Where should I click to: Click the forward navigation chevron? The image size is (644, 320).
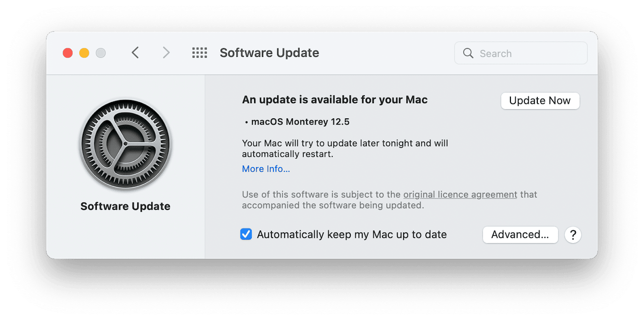(166, 53)
